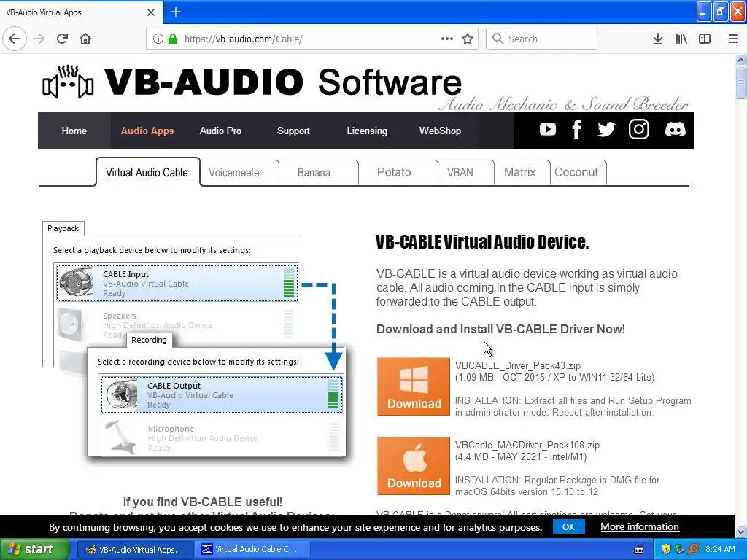747x560 pixels.
Task: Click the on-screen keyboard tray icon
Action: (639, 550)
